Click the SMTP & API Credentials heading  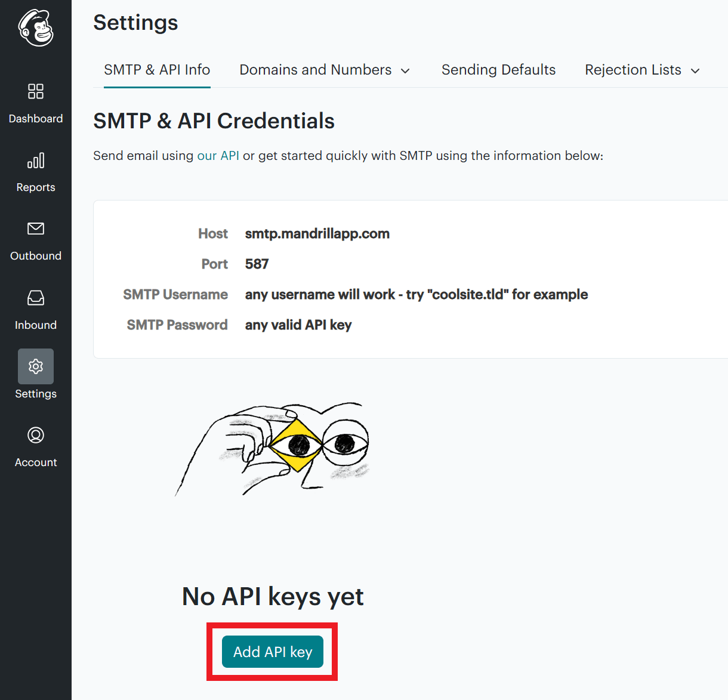tap(214, 121)
